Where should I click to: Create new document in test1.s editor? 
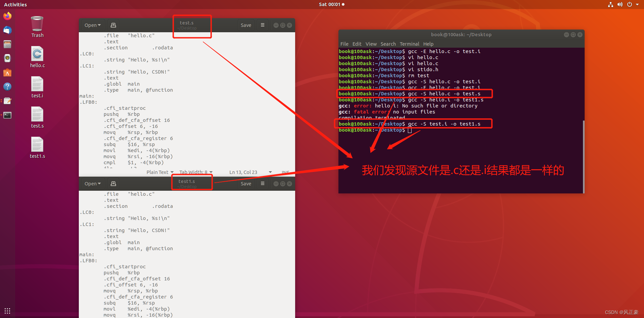click(x=113, y=184)
